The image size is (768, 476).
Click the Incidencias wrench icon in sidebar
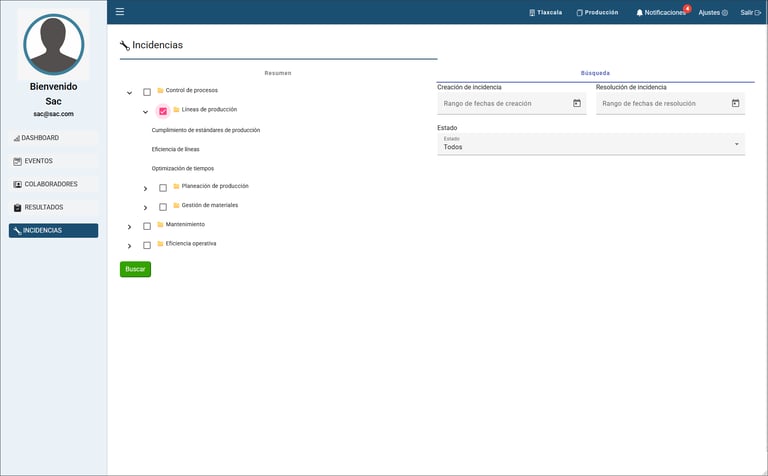17,231
